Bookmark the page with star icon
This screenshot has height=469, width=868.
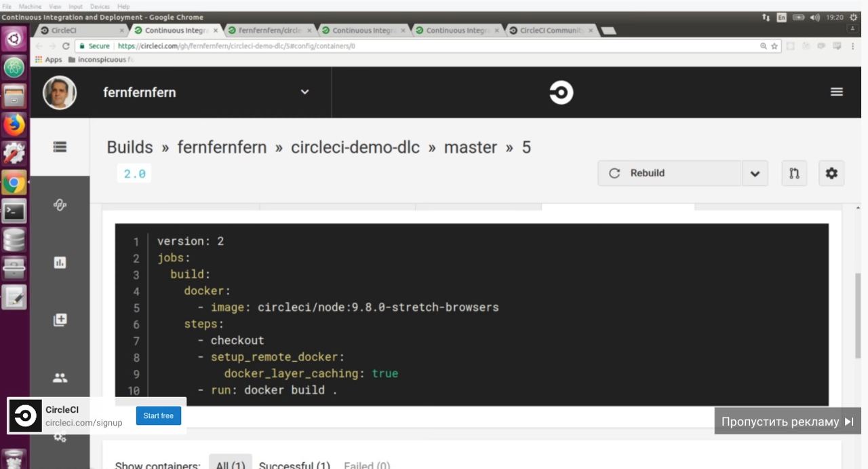(x=774, y=46)
